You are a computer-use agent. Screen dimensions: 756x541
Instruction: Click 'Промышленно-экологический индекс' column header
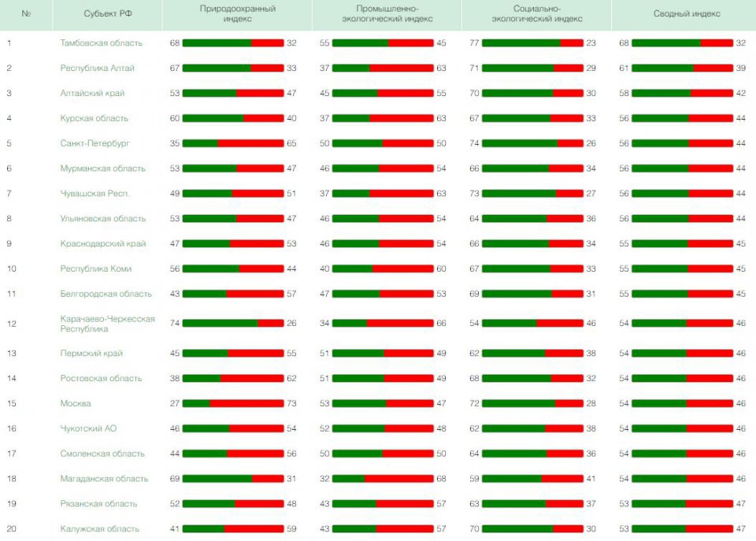coord(383,13)
